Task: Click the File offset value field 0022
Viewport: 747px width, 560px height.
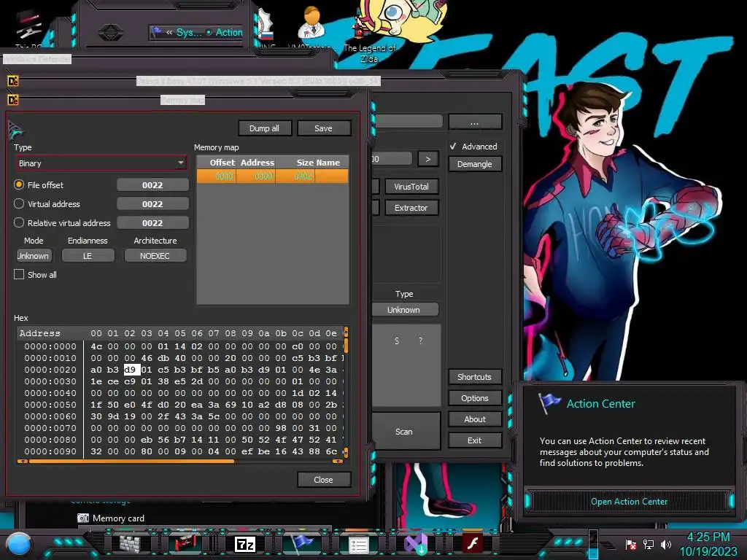Action: 152,184
